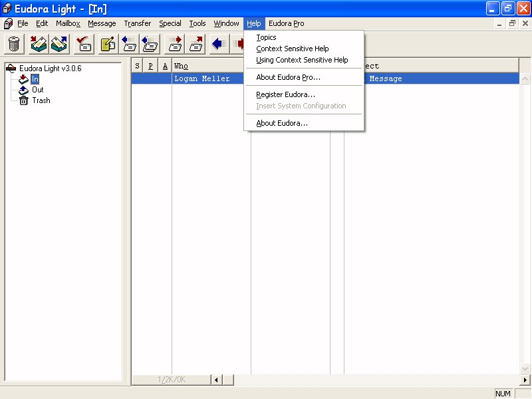Screen dimensions: 532x399
Task: Click the horizontal scrollbar left arrow
Action: pos(217,380)
